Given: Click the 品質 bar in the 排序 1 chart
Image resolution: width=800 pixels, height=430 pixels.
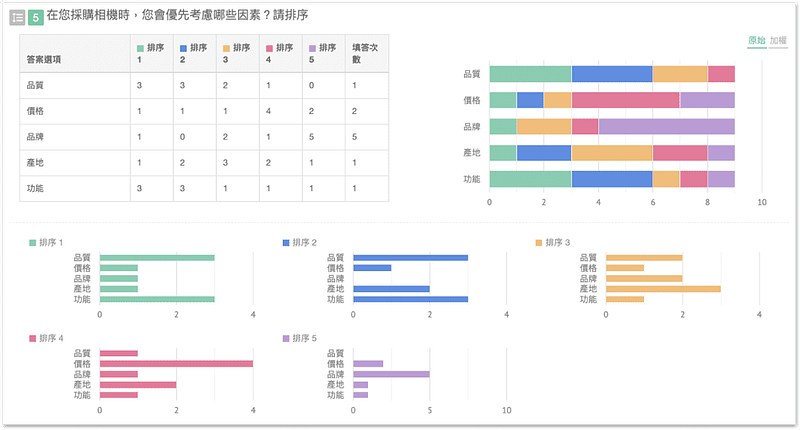Looking at the screenshot, I should click(x=157, y=258).
